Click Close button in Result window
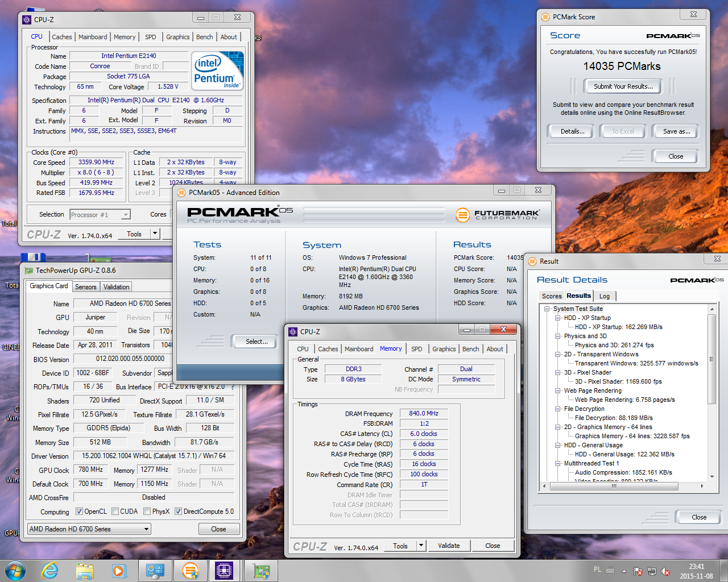Screen dimensions: 728x582 (x=699, y=517)
